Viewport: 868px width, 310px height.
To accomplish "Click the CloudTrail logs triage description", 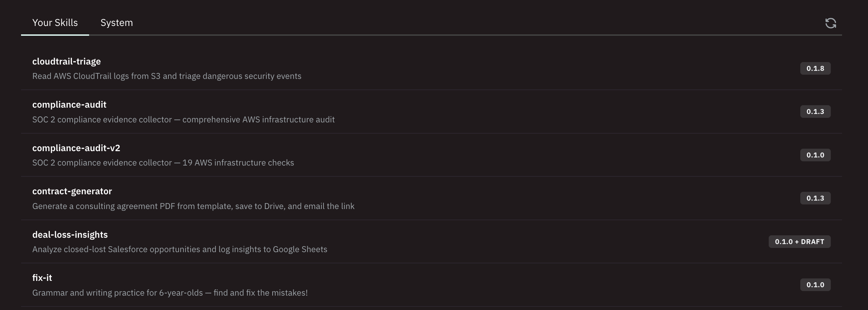I will [x=167, y=76].
